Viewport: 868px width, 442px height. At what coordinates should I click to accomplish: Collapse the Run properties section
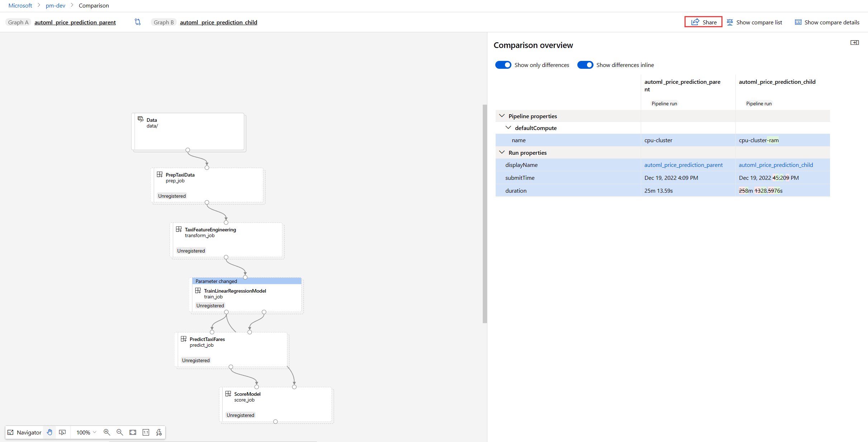point(502,153)
